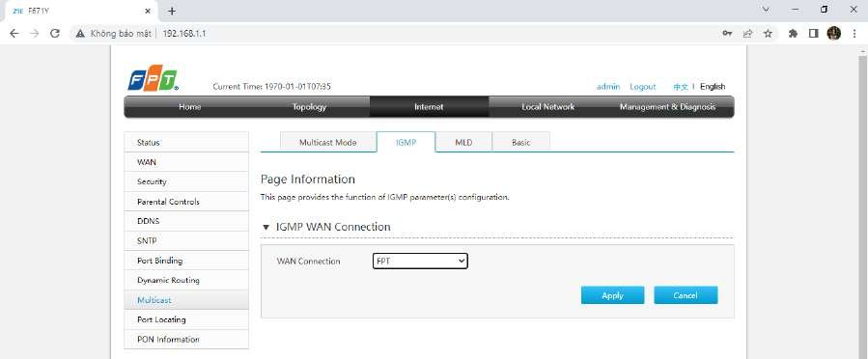
Task: Open Port Locating in the sidebar
Action: (186, 319)
